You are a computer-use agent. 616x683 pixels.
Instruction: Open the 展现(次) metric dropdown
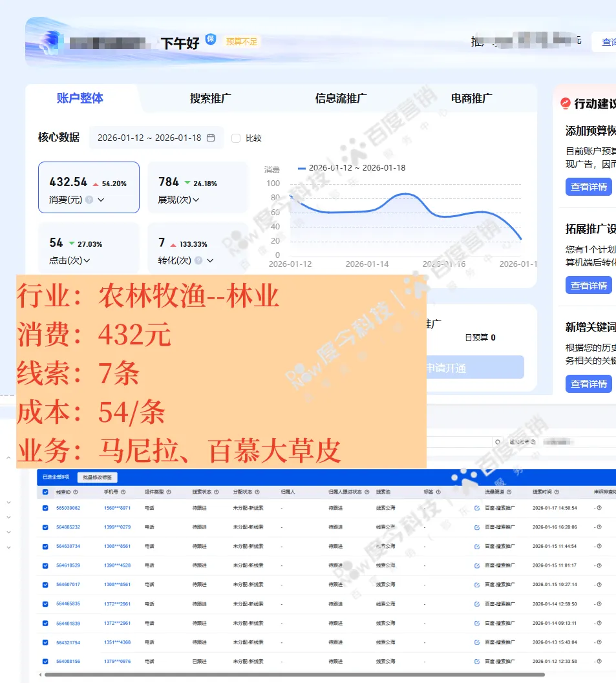coord(196,200)
